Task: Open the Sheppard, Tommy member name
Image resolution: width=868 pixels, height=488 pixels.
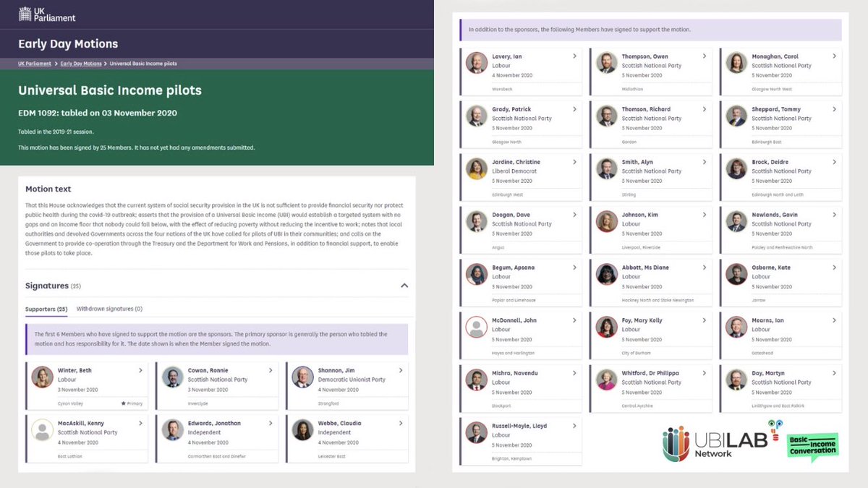Action: (776, 109)
